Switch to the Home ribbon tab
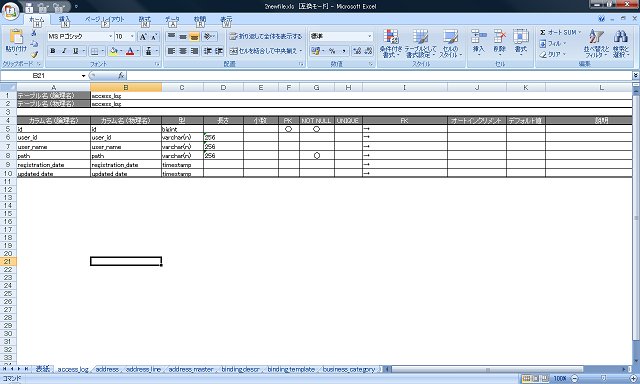 coord(36,20)
